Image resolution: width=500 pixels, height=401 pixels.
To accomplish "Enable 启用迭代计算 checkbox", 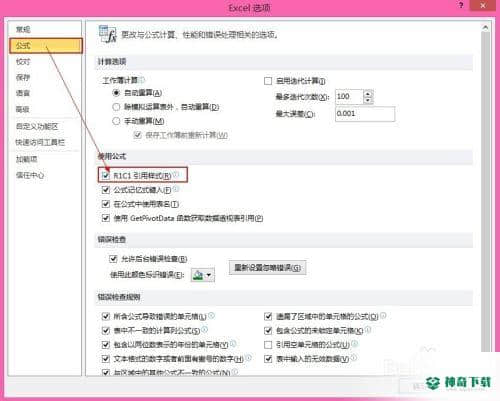I will tap(268, 81).
